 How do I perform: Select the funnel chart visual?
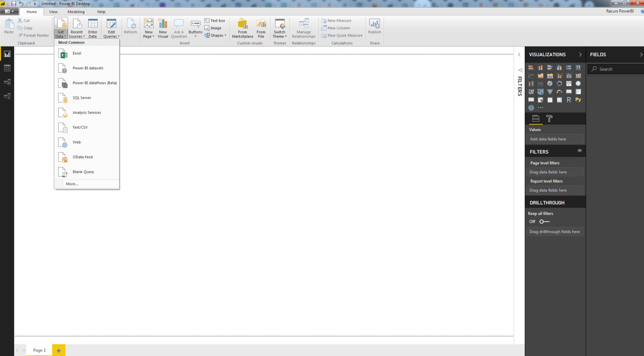pyautogui.click(x=550, y=92)
